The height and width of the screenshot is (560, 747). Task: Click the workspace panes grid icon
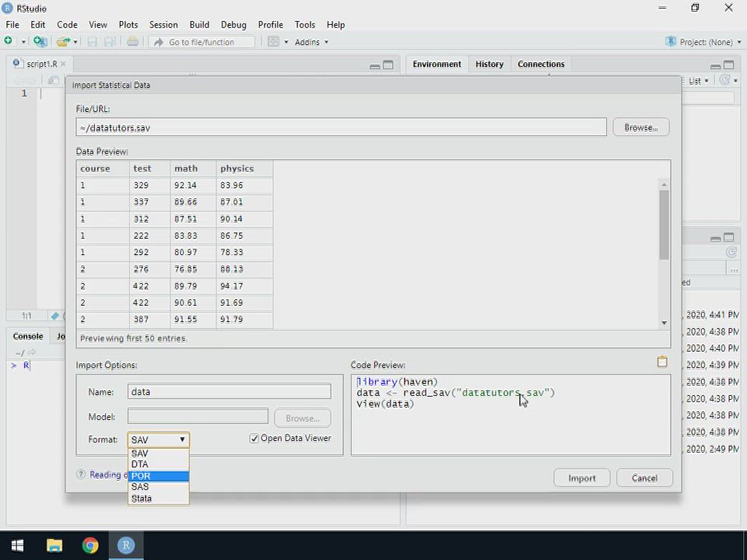(x=274, y=42)
